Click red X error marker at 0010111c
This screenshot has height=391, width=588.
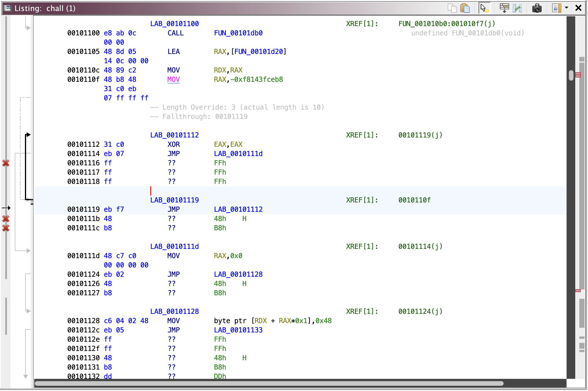[6, 228]
